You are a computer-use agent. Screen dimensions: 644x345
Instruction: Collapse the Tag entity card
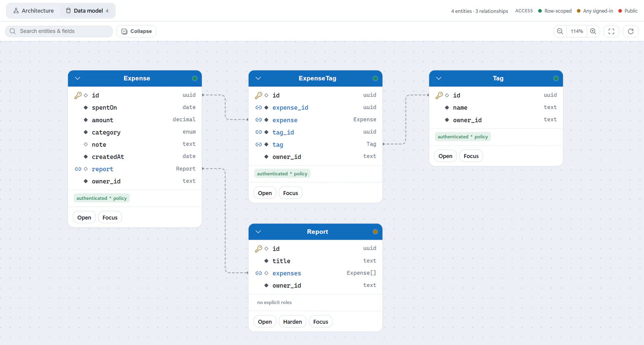click(439, 79)
